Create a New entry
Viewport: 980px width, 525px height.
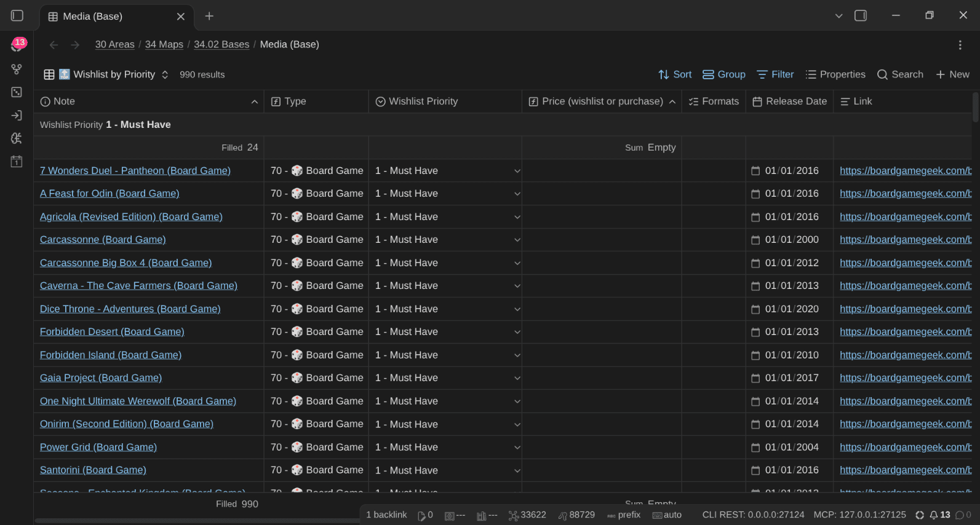(952, 74)
